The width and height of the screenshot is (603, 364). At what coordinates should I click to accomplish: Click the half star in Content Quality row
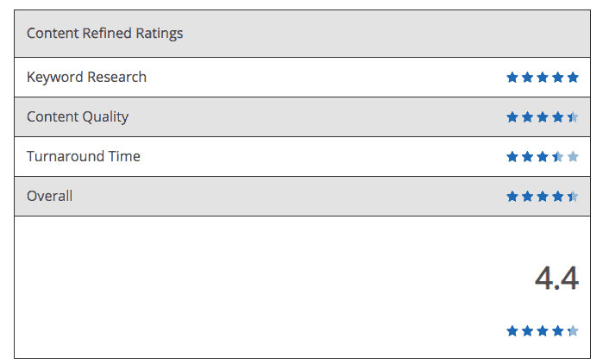pyautogui.click(x=572, y=117)
